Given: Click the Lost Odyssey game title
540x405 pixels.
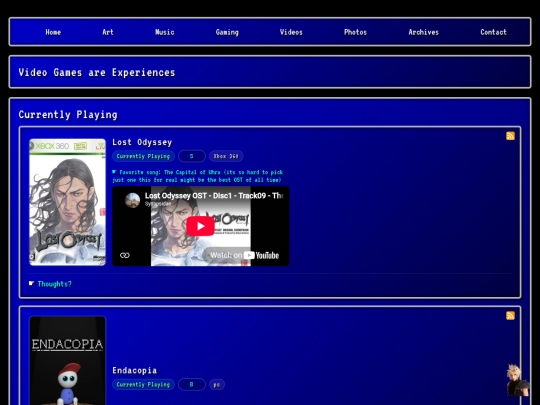Looking at the screenshot, I should coord(142,142).
